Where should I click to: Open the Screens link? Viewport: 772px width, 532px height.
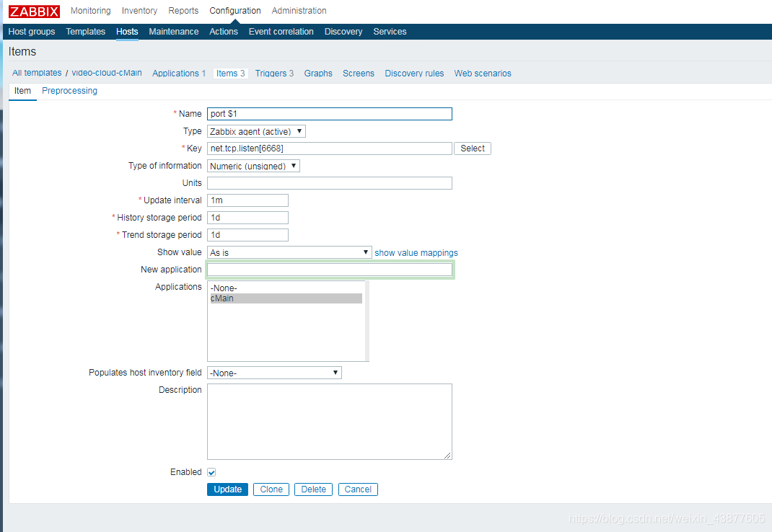(359, 74)
